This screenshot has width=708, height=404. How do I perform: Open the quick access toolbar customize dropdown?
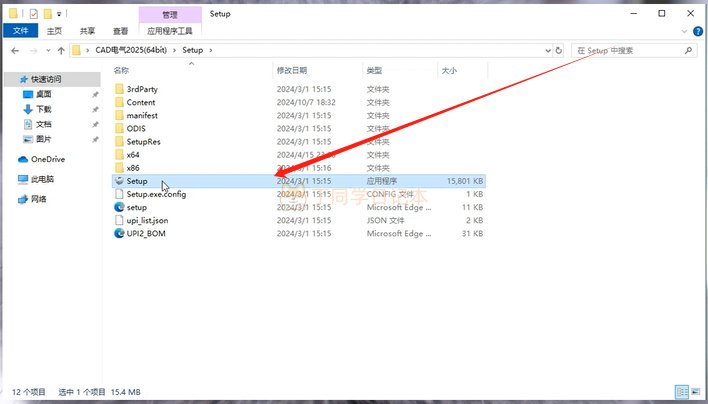click(x=59, y=14)
